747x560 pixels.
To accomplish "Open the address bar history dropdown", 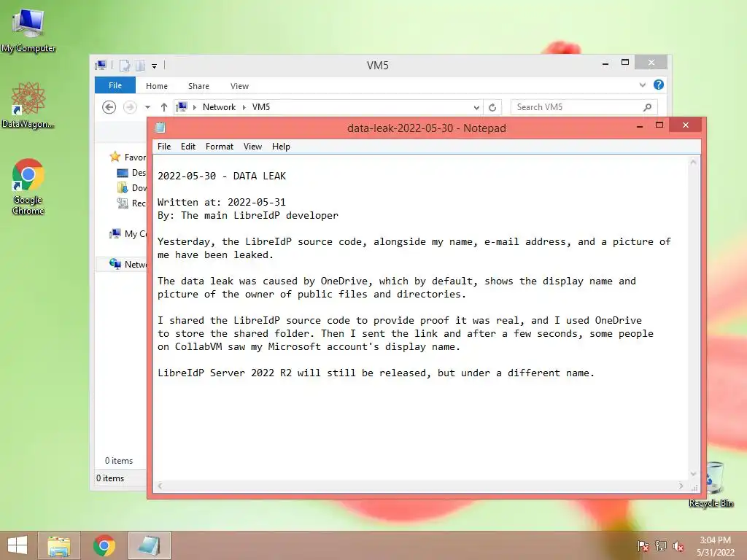I will pos(476,108).
